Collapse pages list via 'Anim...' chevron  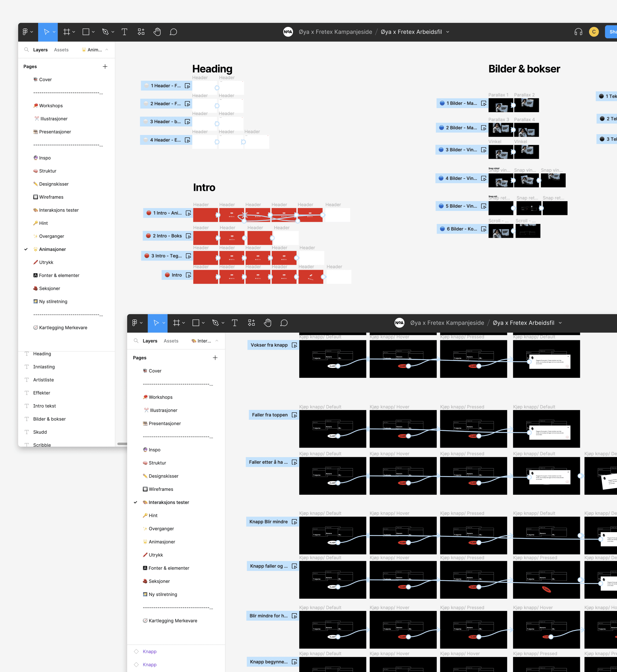(x=107, y=50)
